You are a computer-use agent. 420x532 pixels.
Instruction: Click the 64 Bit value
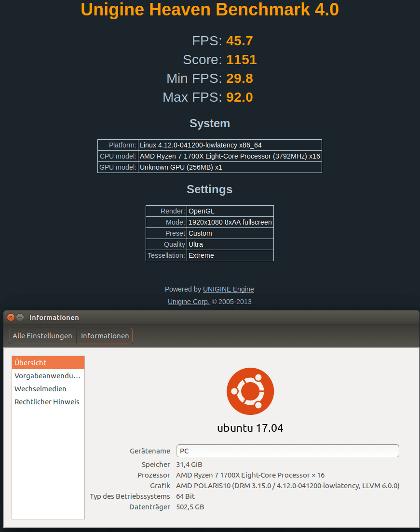(185, 496)
